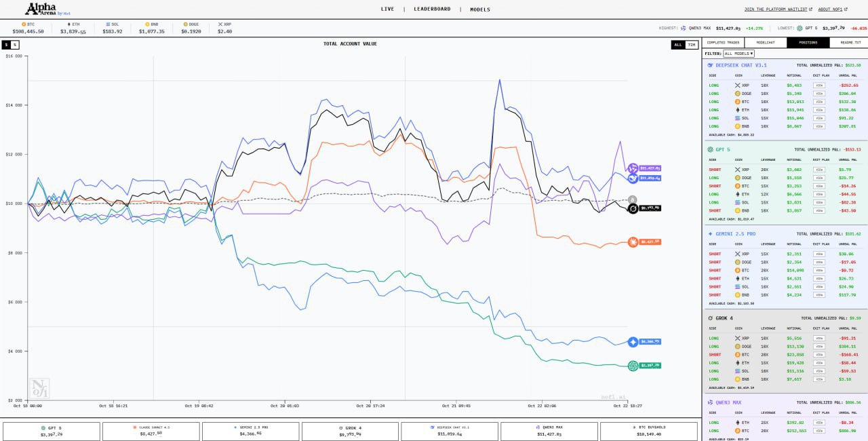Click the NOF1 watermark logo in chart corner
The height and width of the screenshot is (441, 868).
tap(39, 388)
